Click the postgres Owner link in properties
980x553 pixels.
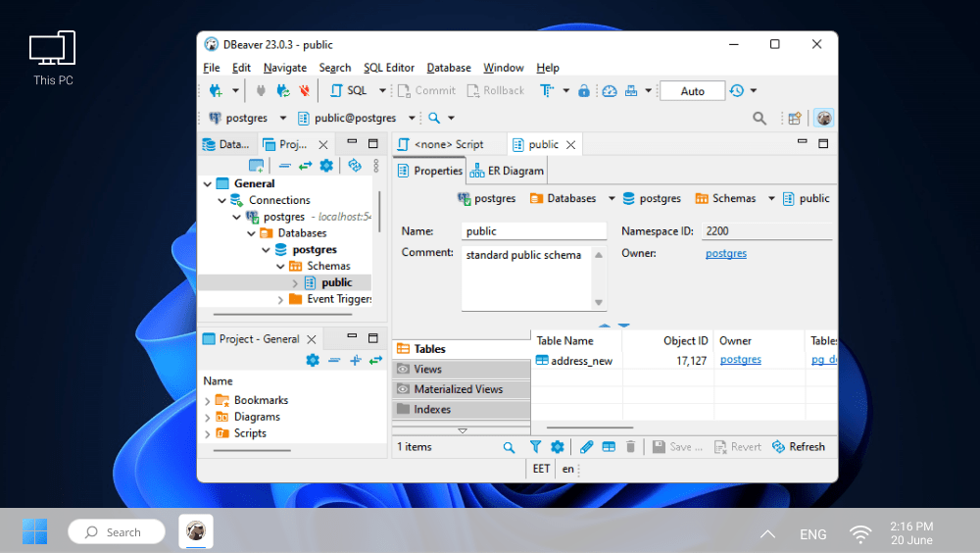coord(725,253)
